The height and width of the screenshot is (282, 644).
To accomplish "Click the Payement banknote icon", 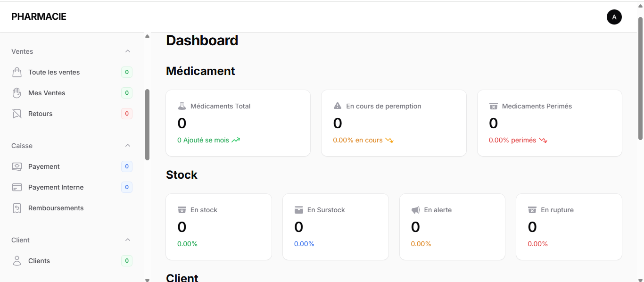I will click(x=17, y=166).
